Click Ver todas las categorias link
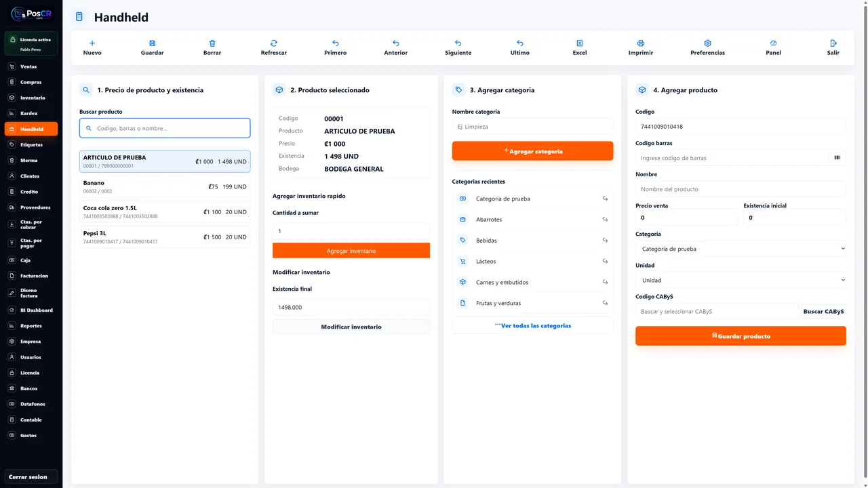The image size is (868, 488). coord(532,325)
